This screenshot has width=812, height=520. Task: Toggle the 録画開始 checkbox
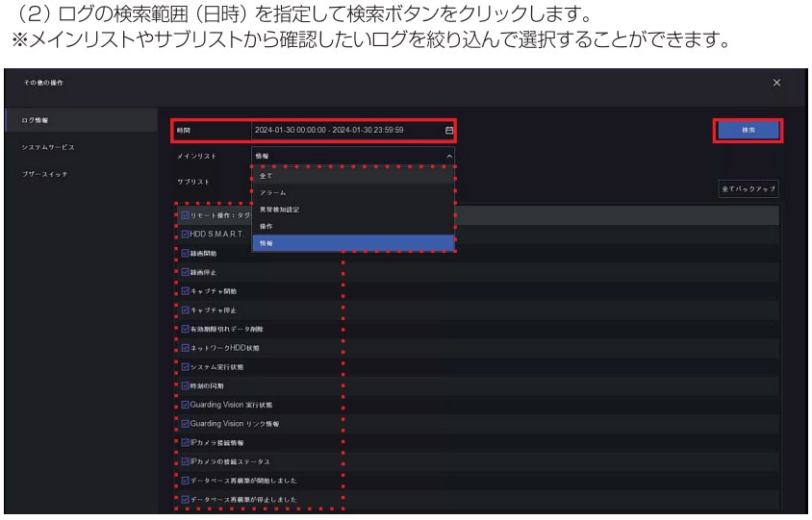point(186,253)
